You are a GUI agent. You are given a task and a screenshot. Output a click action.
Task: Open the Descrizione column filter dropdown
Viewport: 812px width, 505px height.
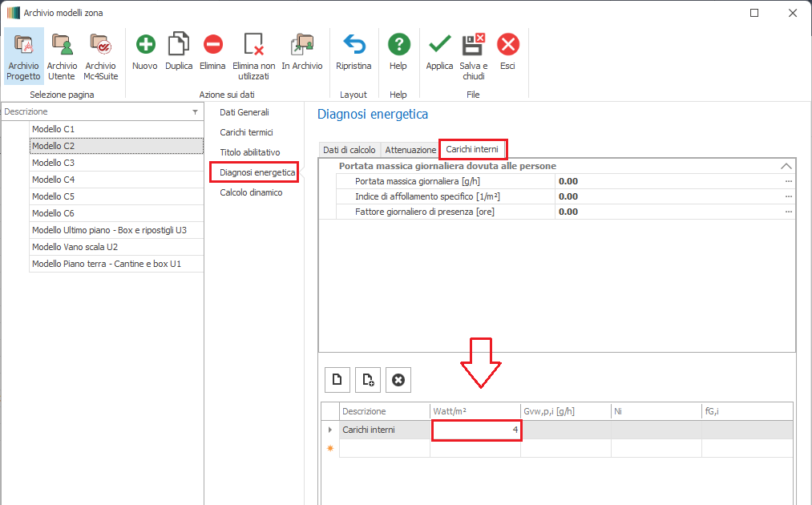[x=195, y=112]
